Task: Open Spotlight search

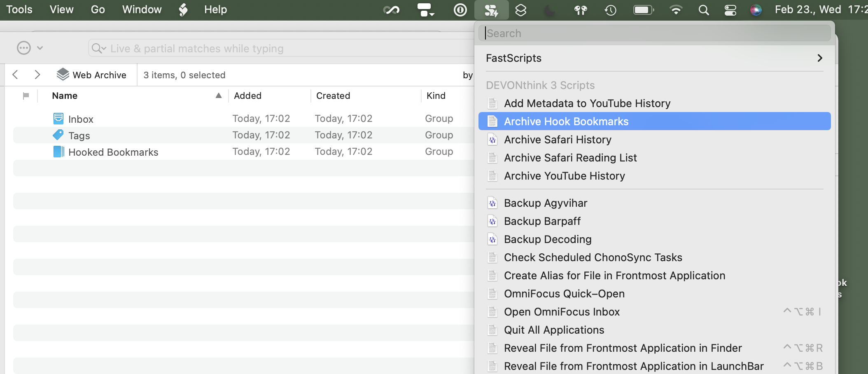Action: (x=704, y=10)
